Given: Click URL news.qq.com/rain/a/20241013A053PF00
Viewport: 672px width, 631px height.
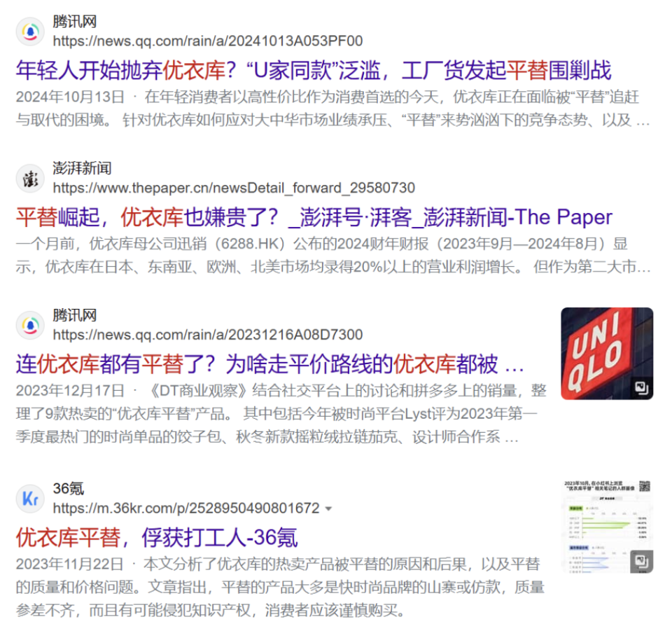Looking at the screenshot, I should [x=208, y=41].
